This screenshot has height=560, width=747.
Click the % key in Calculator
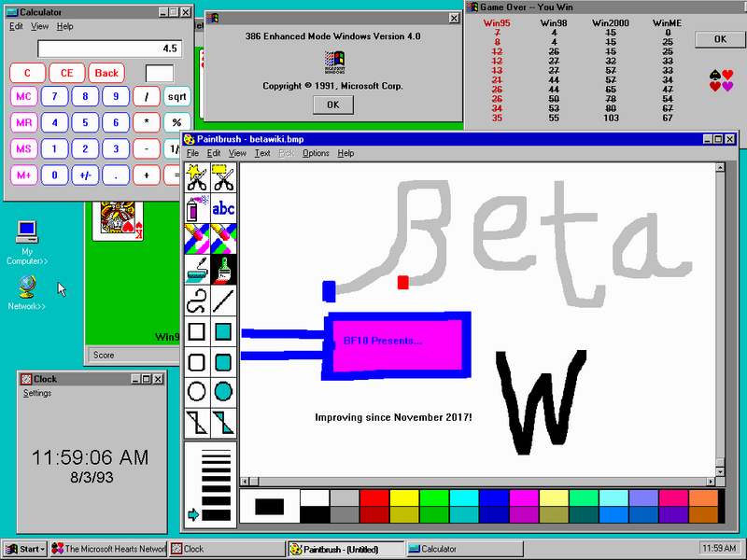[x=176, y=122]
